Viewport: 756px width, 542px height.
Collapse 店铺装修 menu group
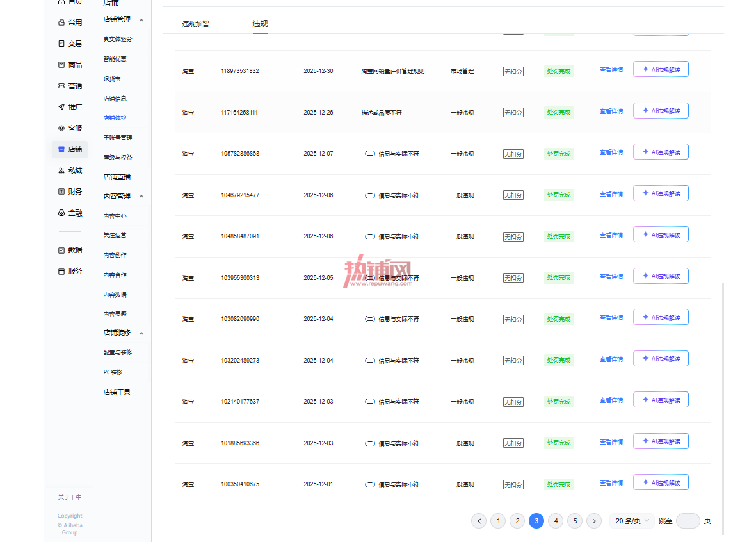click(x=141, y=333)
